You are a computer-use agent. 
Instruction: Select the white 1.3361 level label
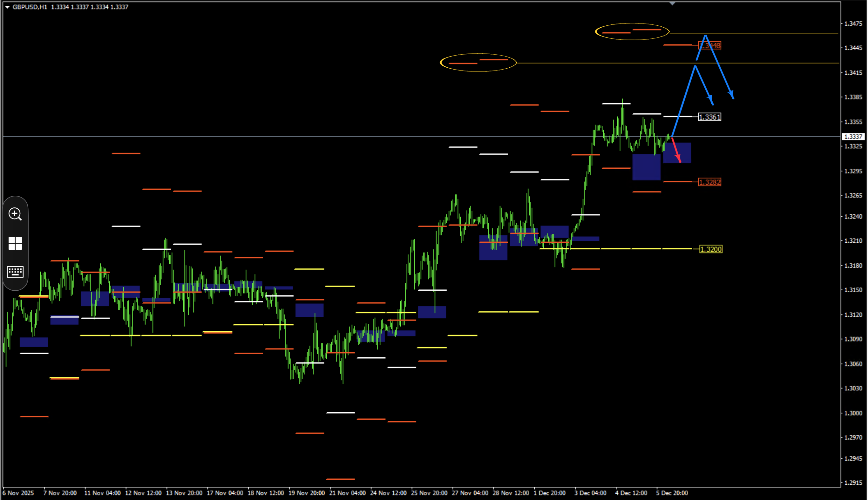(710, 117)
